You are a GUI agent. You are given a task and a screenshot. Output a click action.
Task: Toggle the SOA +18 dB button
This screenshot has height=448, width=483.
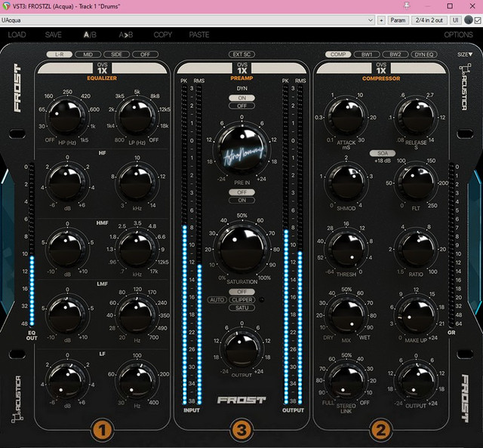[x=383, y=153]
